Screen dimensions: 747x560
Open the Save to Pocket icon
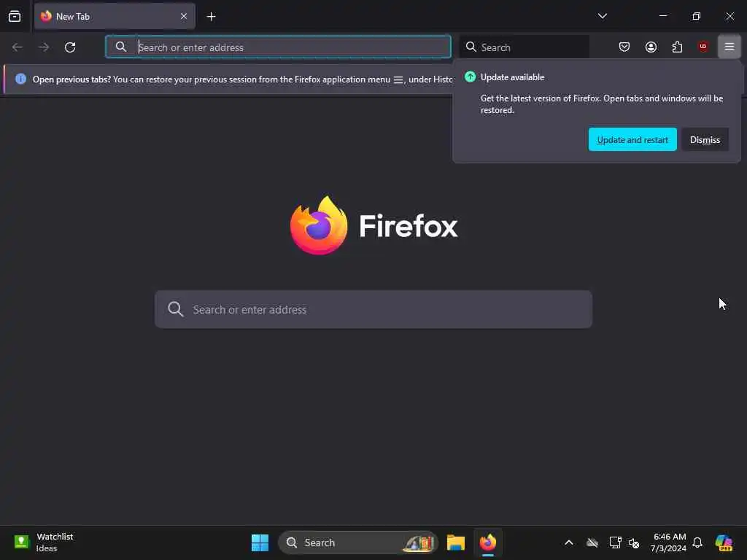624,47
